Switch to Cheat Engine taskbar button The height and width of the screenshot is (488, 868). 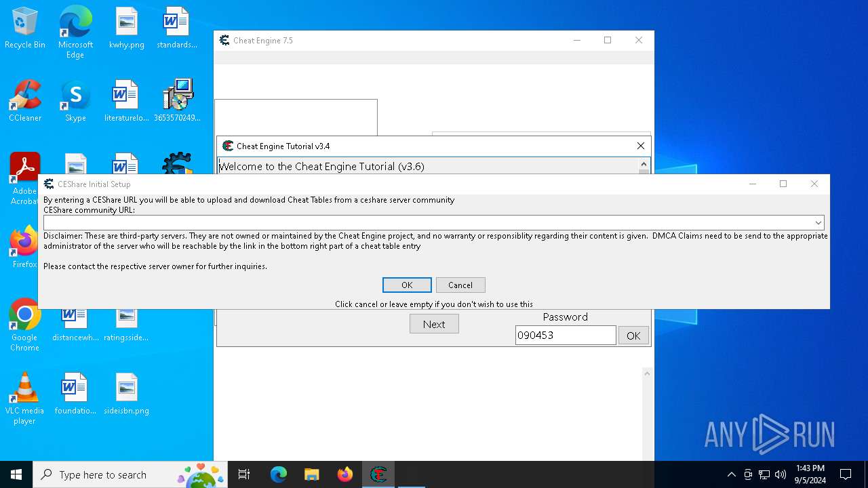(378, 474)
